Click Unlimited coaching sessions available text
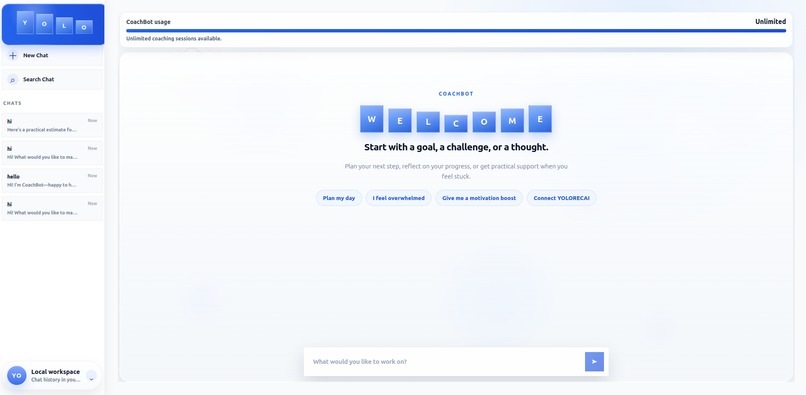 174,39
